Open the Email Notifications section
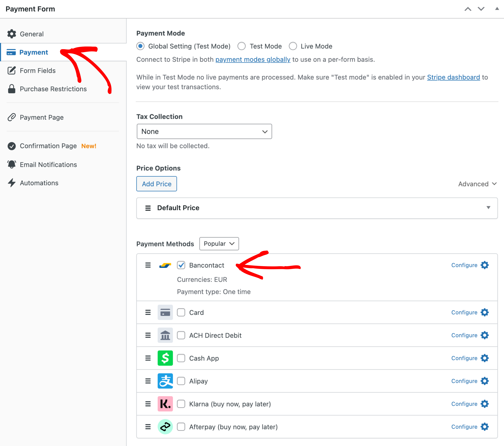Screen dimensions: 504x446 (48, 165)
